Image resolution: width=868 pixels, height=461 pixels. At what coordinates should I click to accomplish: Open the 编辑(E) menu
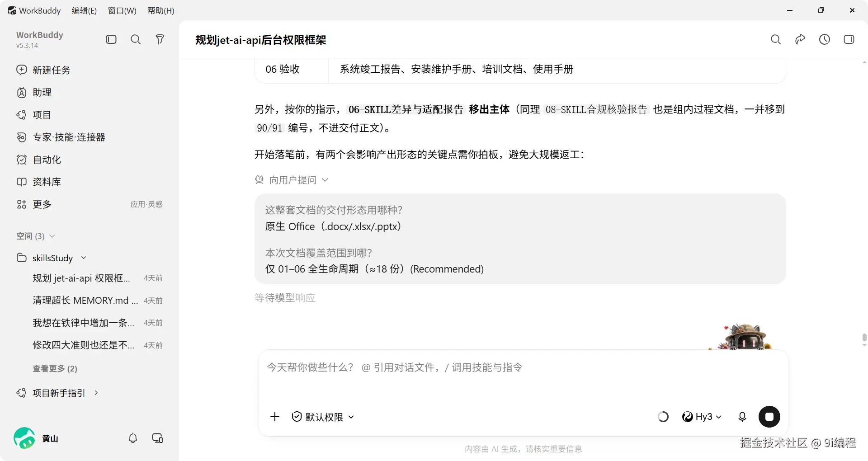(84, 10)
